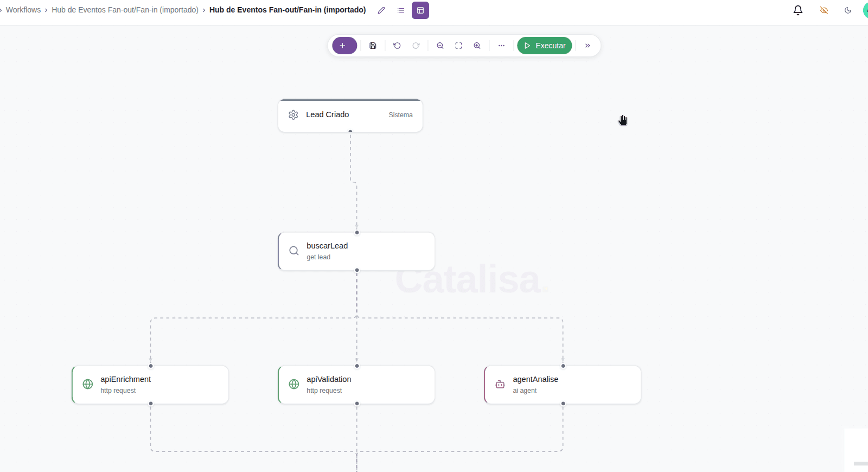This screenshot has width=868, height=472.
Task: Select the first breadcrumb Hub de Eventos entry
Action: tap(125, 10)
